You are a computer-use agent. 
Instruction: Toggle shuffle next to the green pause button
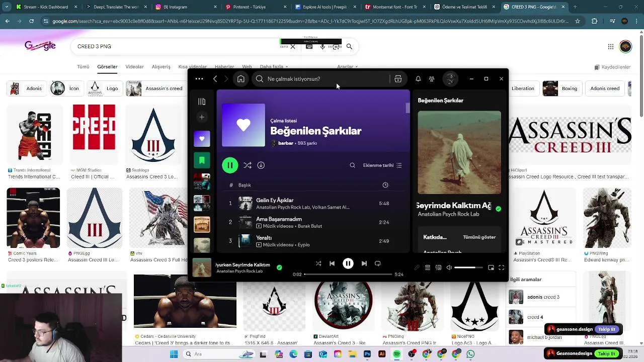click(248, 165)
